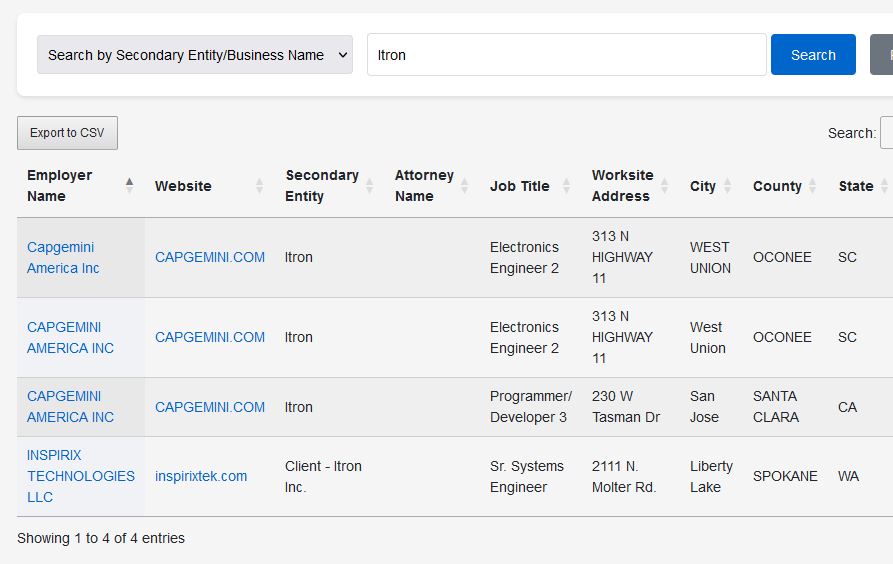The width and height of the screenshot is (893, 564).
Task: Sort by Website column
Action: coord(210,186)
